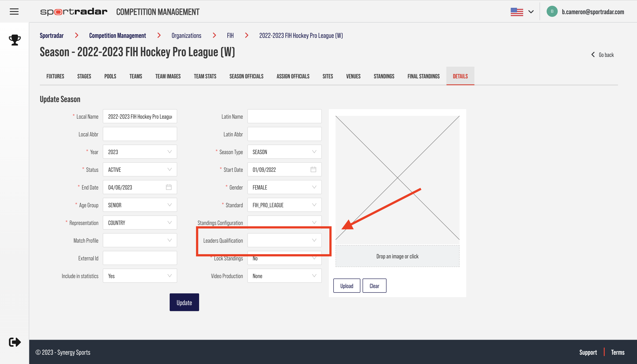This screenshot has height=364, width=637.
Task: Switch to the Final Standings tab
Action: (x=423, y=76)
